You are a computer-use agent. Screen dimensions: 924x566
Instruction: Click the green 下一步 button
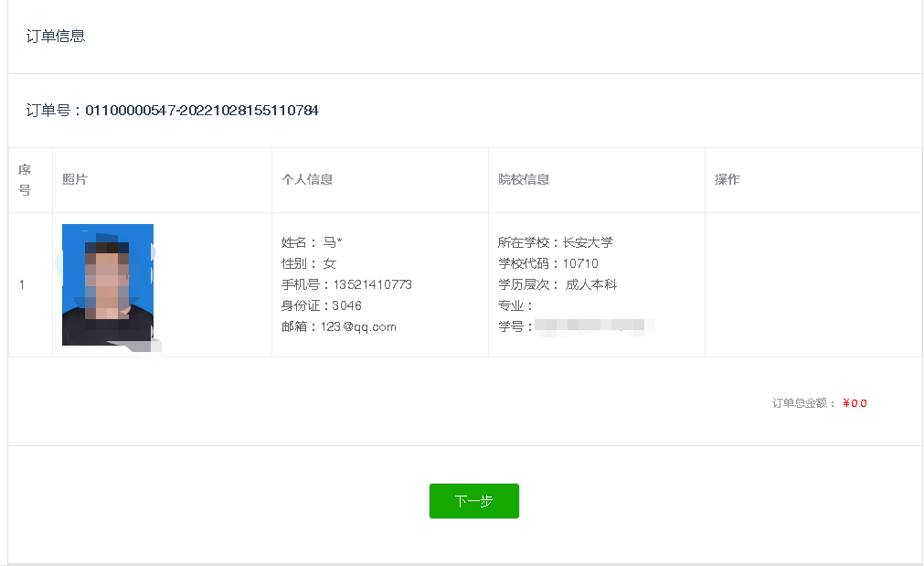[473, 501]
